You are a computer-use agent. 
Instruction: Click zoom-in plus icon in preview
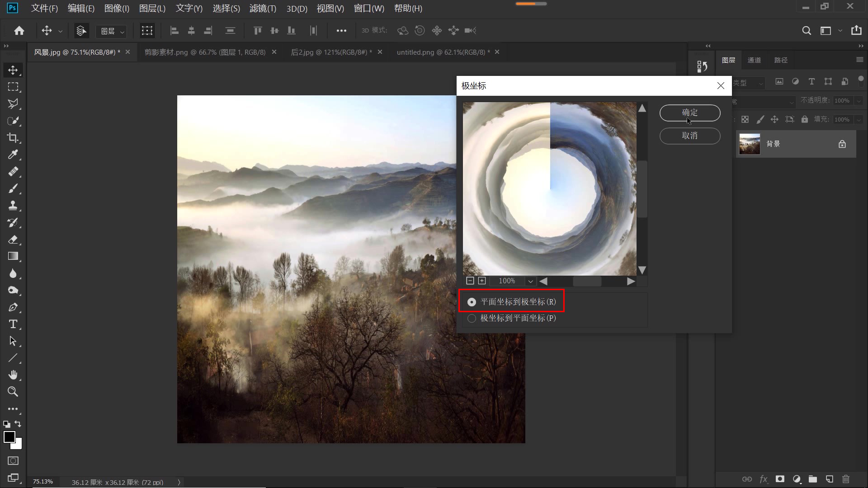(x=482, y=281)
